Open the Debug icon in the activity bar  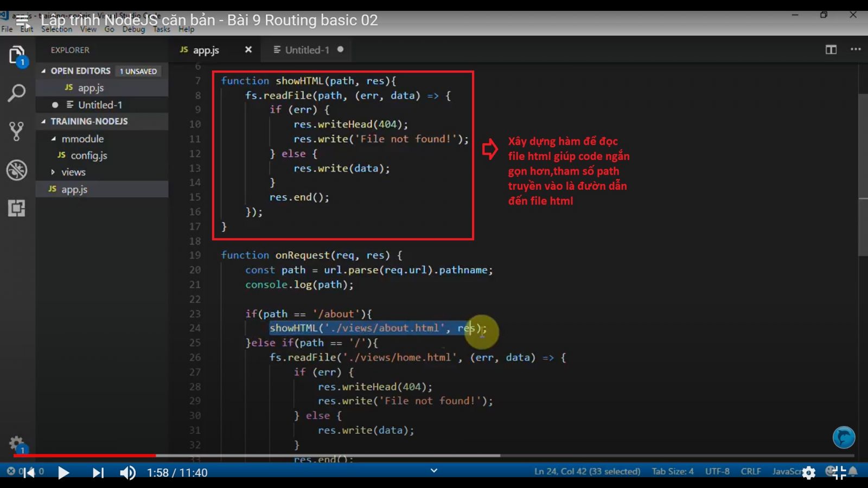tap(16, 170)
